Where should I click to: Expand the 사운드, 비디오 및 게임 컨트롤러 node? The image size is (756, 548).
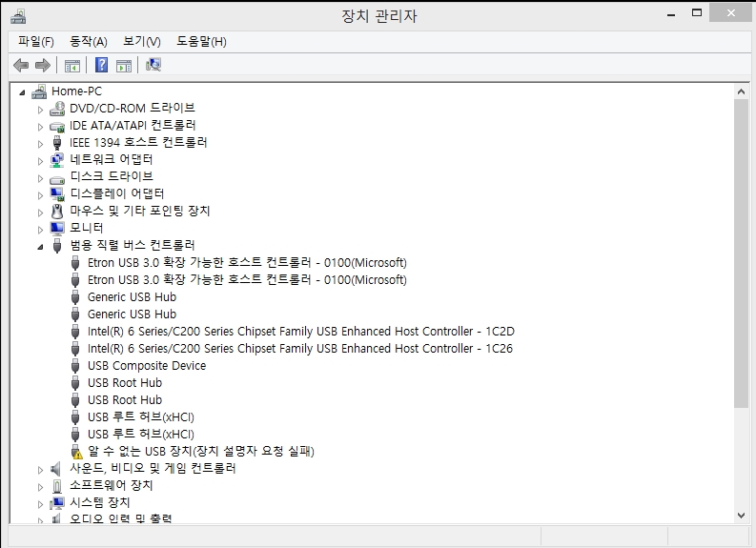(40, 470)
